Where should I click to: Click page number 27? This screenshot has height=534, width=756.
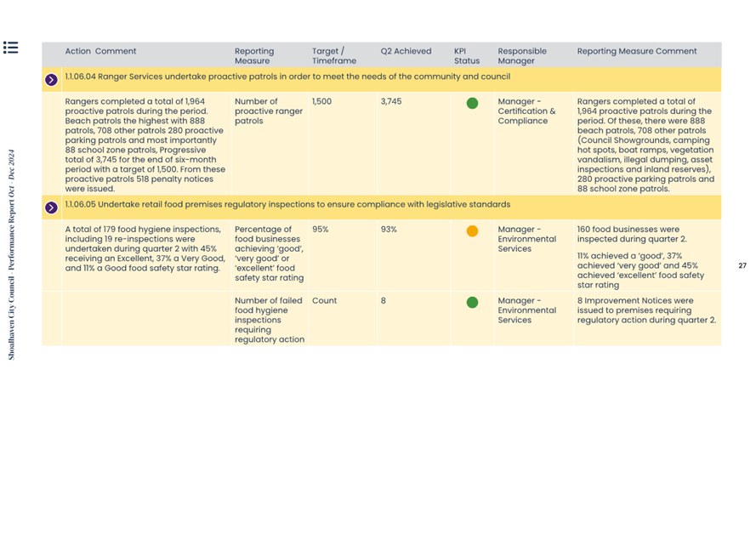[742, 266]
